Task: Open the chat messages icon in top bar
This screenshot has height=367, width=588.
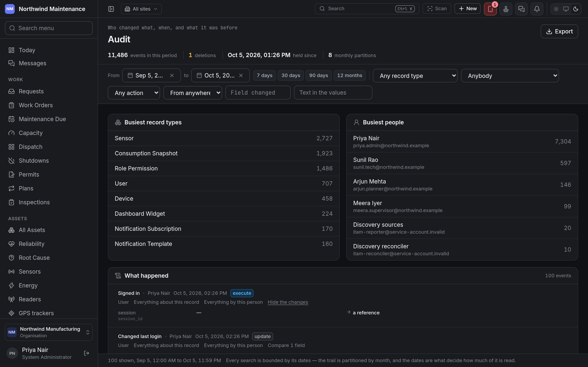Action: click(521, 9)
